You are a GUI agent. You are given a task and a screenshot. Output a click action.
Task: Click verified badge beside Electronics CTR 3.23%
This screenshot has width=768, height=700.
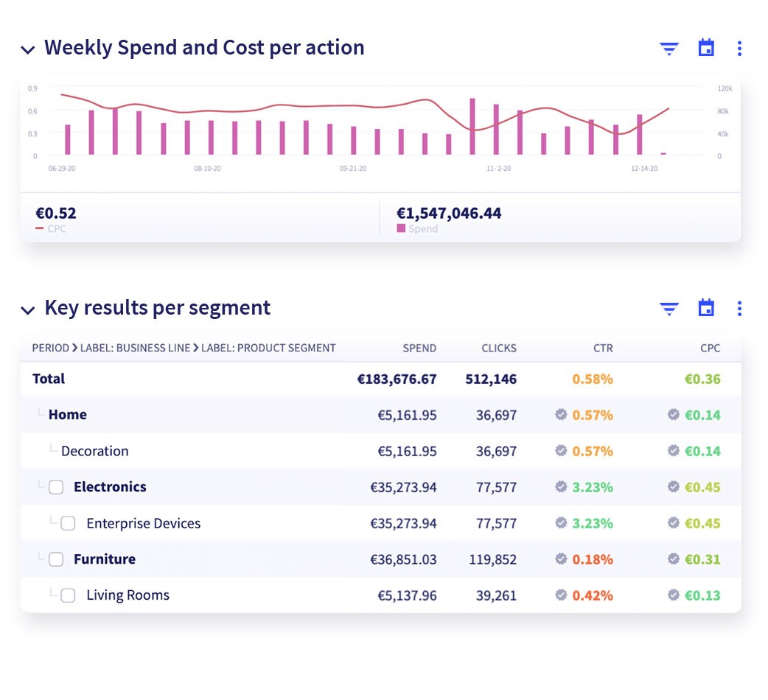click(561, 486)
